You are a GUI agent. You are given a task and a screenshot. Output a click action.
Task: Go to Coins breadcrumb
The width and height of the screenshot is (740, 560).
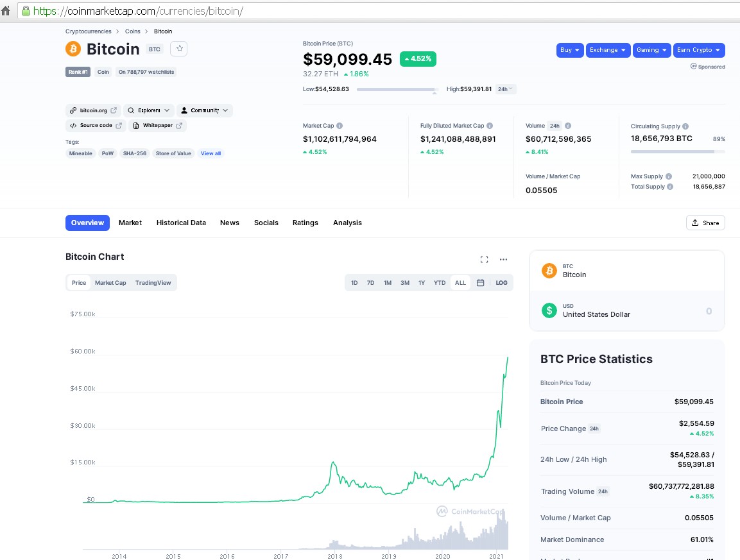tap(133, 31)
